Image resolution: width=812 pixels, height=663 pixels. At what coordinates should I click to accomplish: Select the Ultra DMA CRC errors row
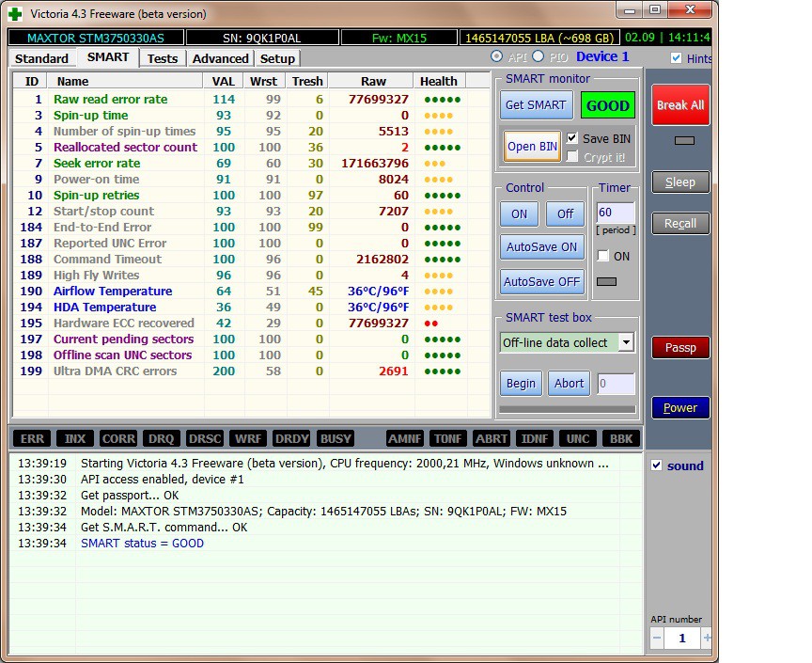coord(251,371)
